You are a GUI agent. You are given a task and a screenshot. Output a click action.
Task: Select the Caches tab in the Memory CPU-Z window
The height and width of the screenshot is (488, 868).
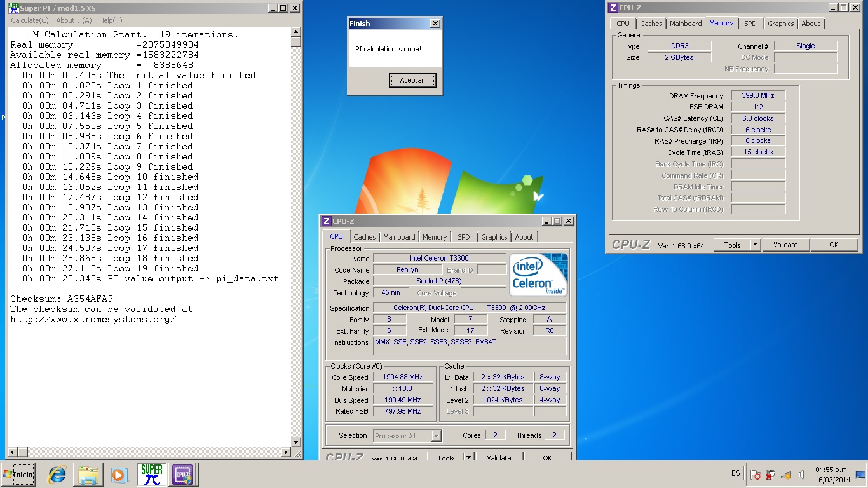[651, 24]
